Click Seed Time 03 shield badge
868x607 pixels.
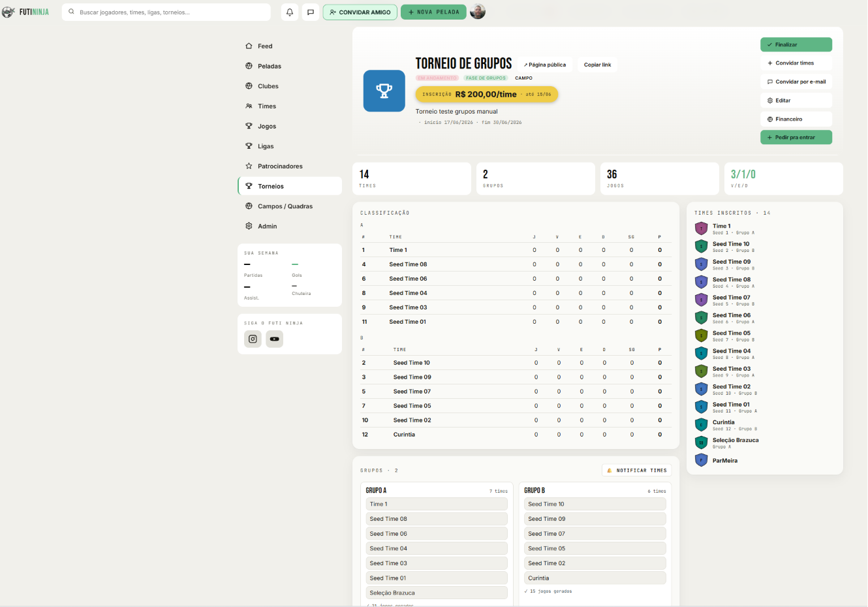click(x=702, y=371)
